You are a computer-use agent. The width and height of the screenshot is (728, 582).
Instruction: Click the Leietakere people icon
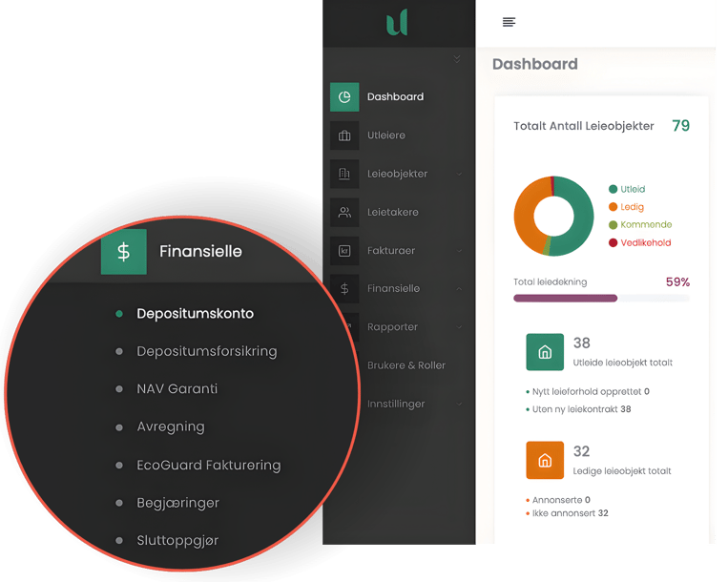click(344, 212)
